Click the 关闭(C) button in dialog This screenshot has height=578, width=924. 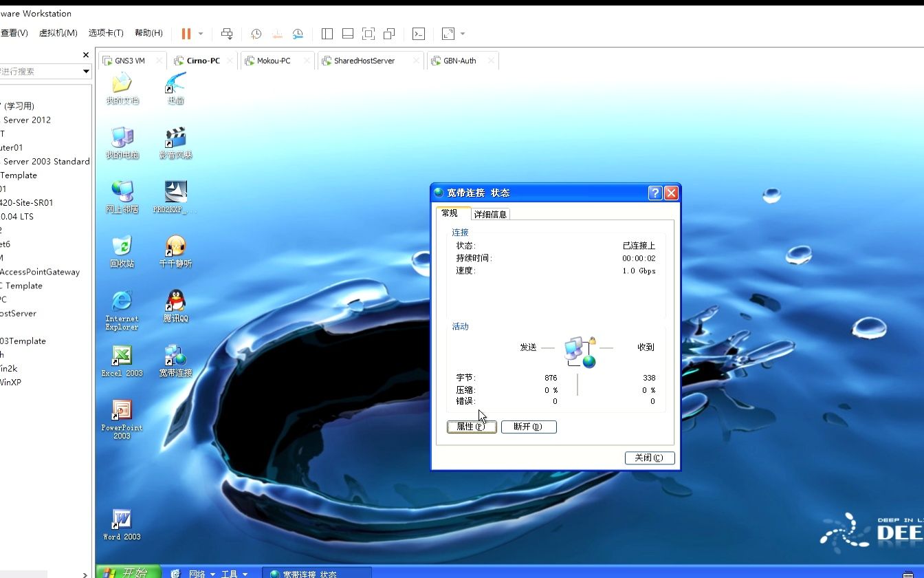point(650,458)
